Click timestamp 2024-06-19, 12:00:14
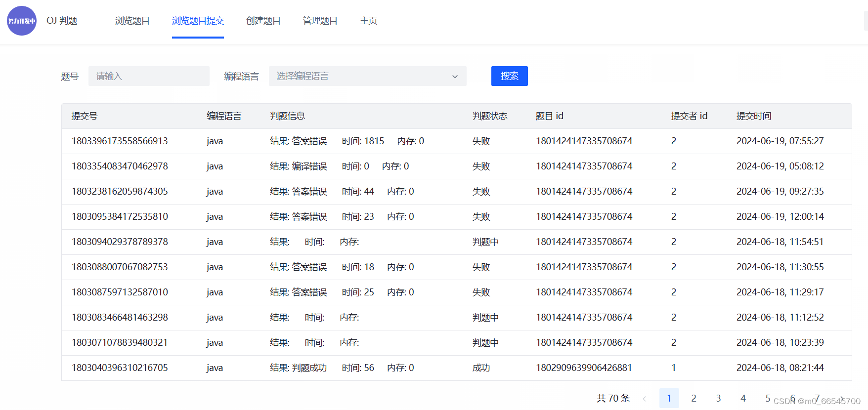Image resolution: width=868 pixels, height=410 pixels. point(780,217)
